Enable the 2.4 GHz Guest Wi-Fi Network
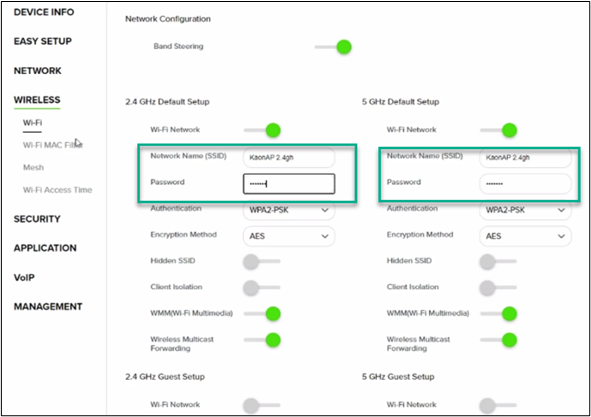Viewport: 591px width, 417px height. tap(262, 405)
